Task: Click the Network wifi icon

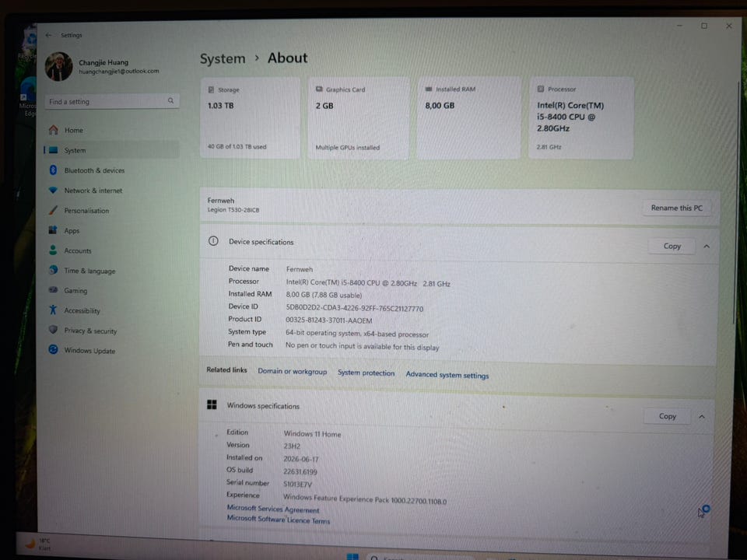Action: click(x=53, y=190)
